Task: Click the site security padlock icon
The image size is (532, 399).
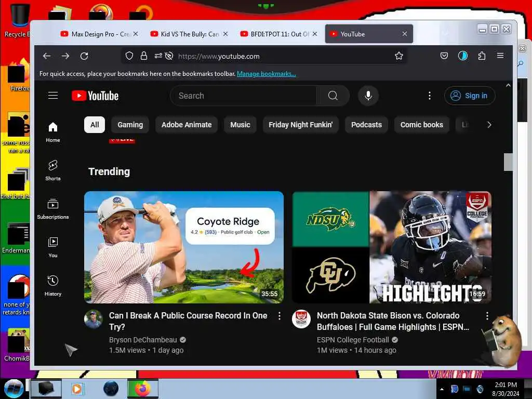Action: pos(144,56)
